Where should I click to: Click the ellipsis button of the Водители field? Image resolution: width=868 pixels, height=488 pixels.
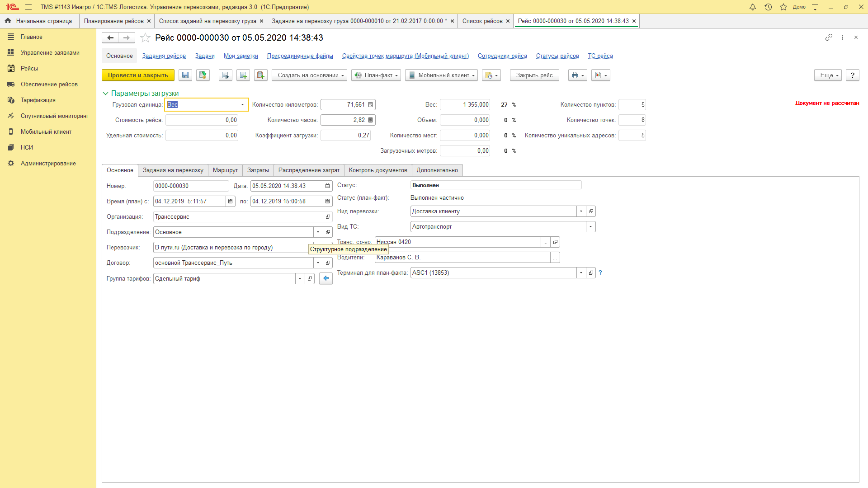coord(555,258)
